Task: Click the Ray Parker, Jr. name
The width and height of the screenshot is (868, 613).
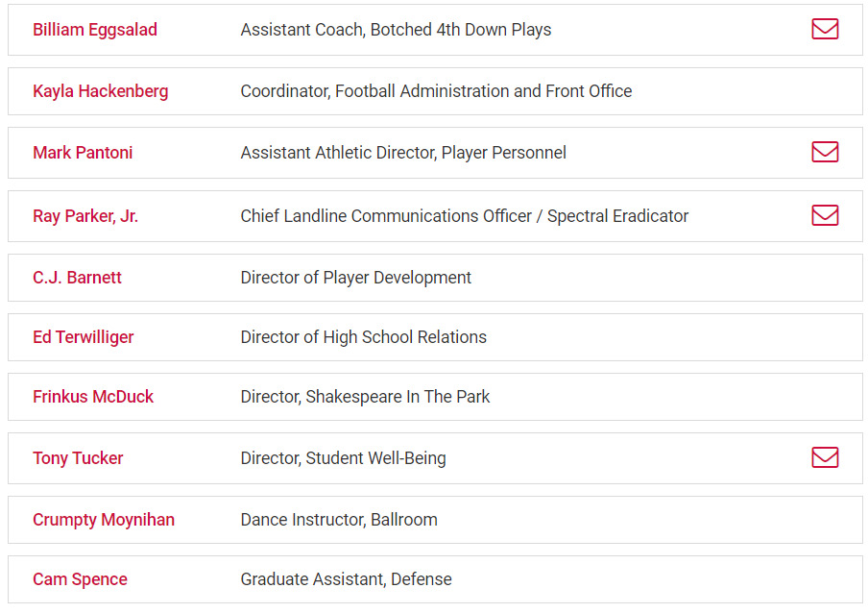Action: (85, 216)
